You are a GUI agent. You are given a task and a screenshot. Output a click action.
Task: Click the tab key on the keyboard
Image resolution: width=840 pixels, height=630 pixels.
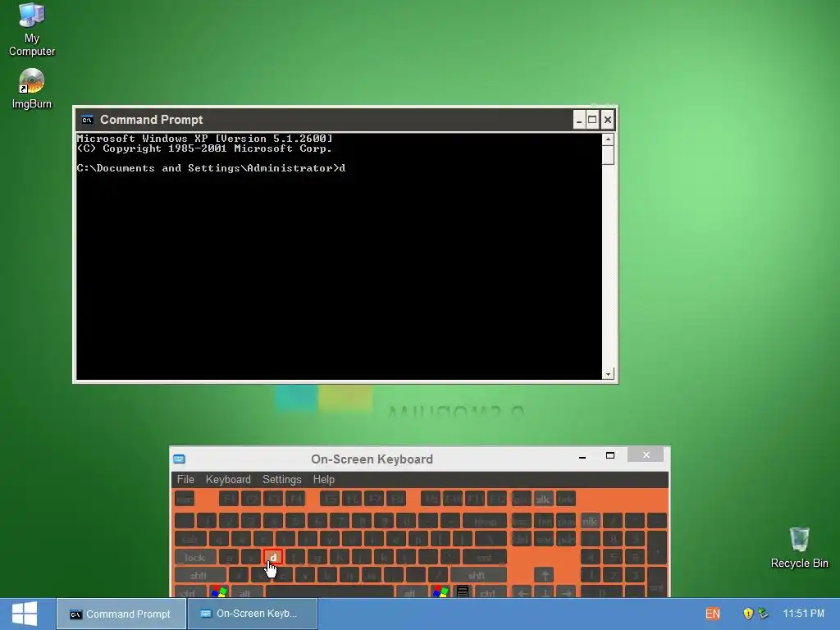tap(190, 539)
